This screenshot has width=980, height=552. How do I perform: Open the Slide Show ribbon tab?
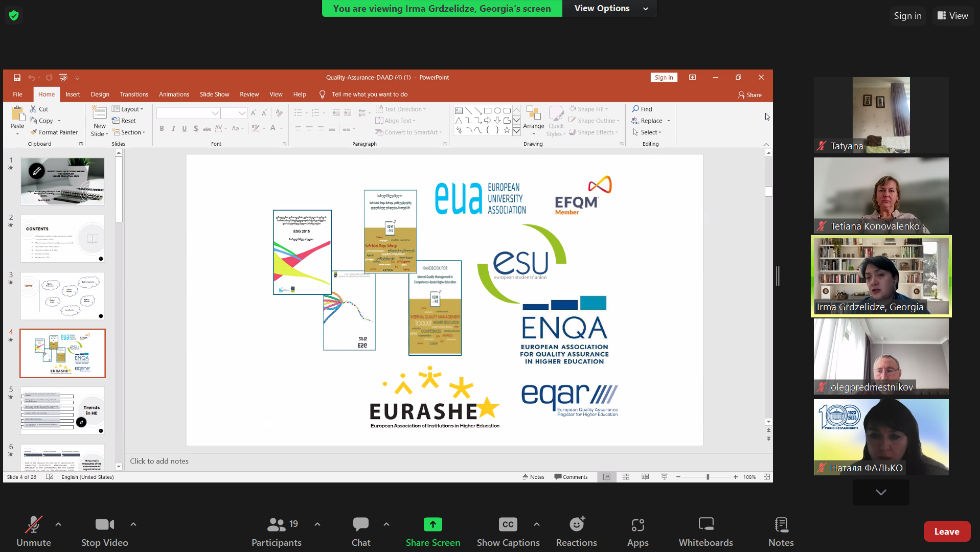click(x=214, y=94)
